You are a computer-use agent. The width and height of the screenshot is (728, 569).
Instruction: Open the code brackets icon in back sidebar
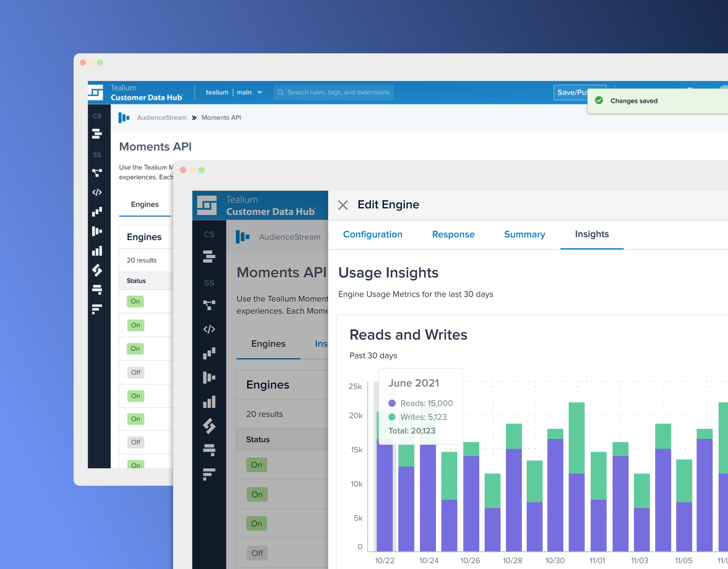pyautogui.click(x=97, y=192)
